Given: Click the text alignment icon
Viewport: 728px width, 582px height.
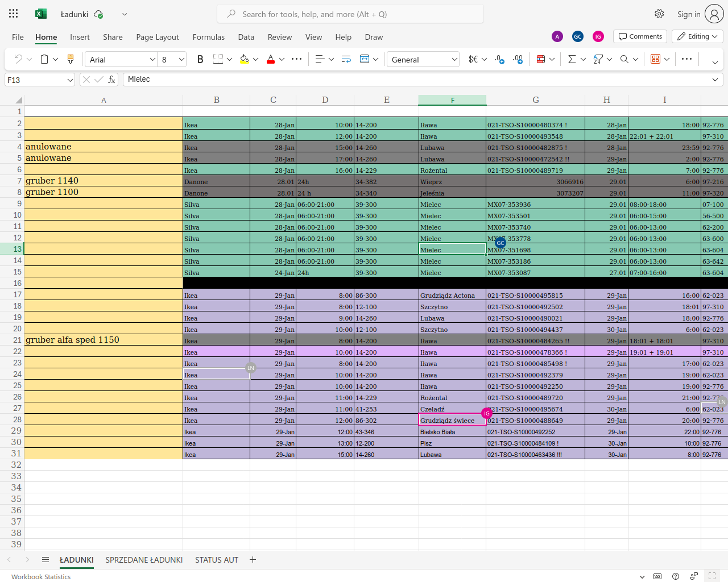Looking at the screenshot, I should tap(320, 59).
